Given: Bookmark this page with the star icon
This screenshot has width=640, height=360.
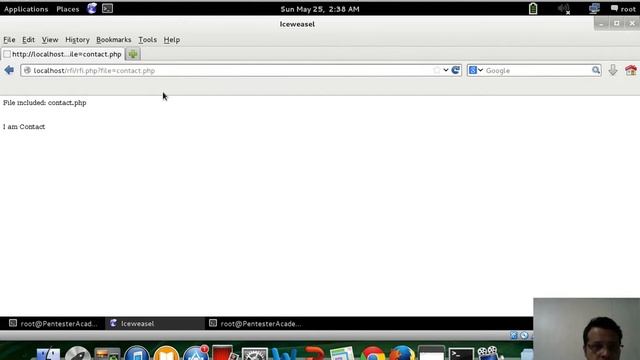Looking at the screenshot, I should pos(437,70).
